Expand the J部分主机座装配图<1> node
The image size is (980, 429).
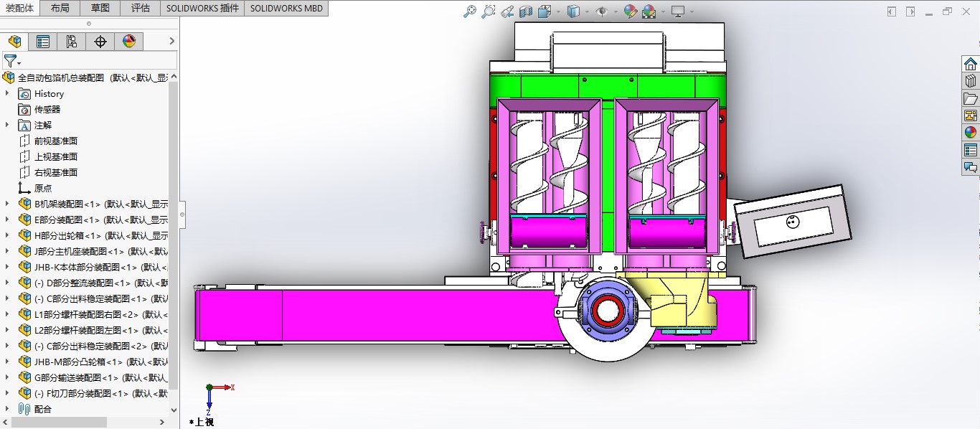[7, 251]
